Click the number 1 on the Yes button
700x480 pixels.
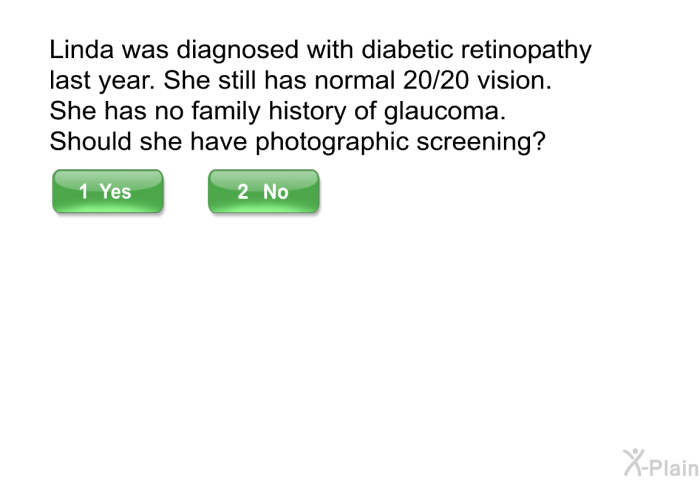click(x=83, y=192)
